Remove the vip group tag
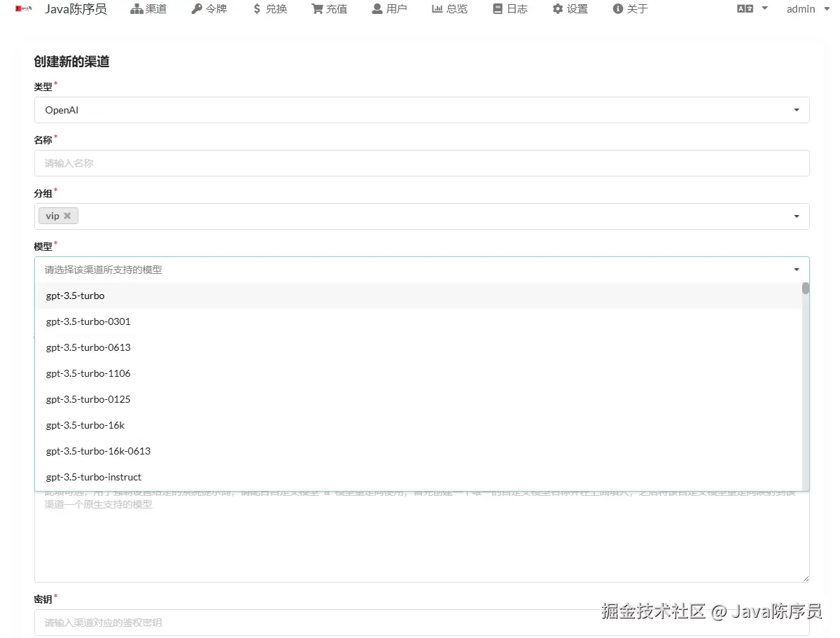The image size is (840, 638). [x=67, y=216]
